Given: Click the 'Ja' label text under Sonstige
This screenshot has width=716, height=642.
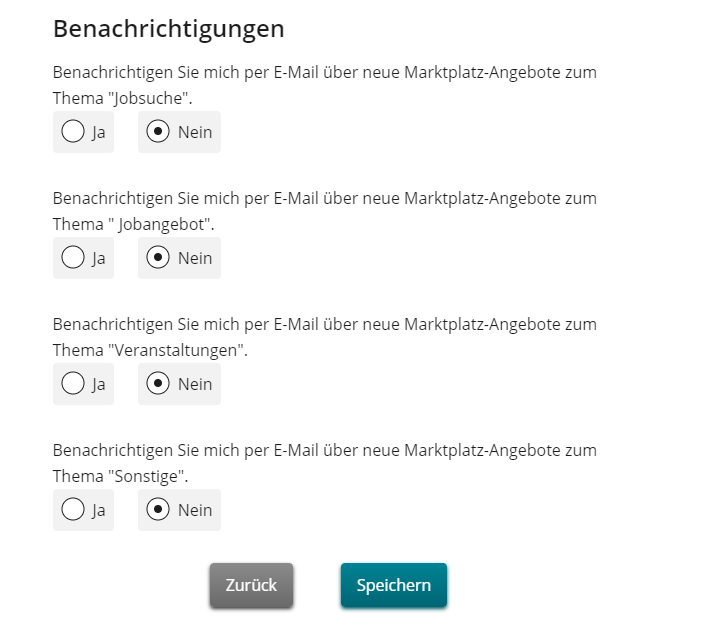Looking at the screenshot, I should pos(99,510).
